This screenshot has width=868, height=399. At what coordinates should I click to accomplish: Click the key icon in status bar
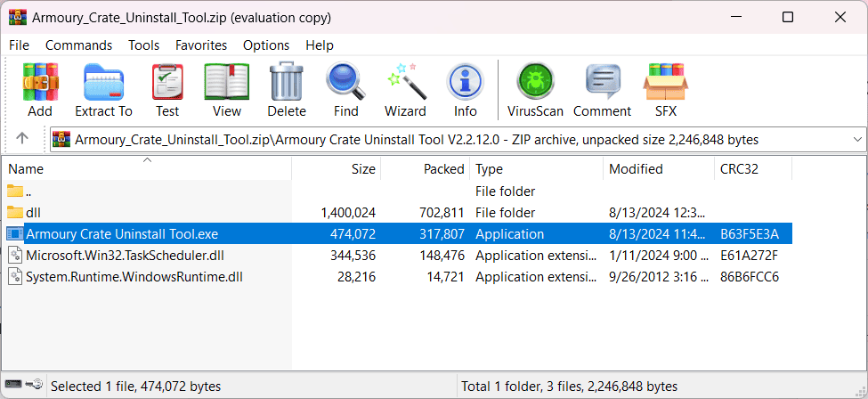click(35, 383)
